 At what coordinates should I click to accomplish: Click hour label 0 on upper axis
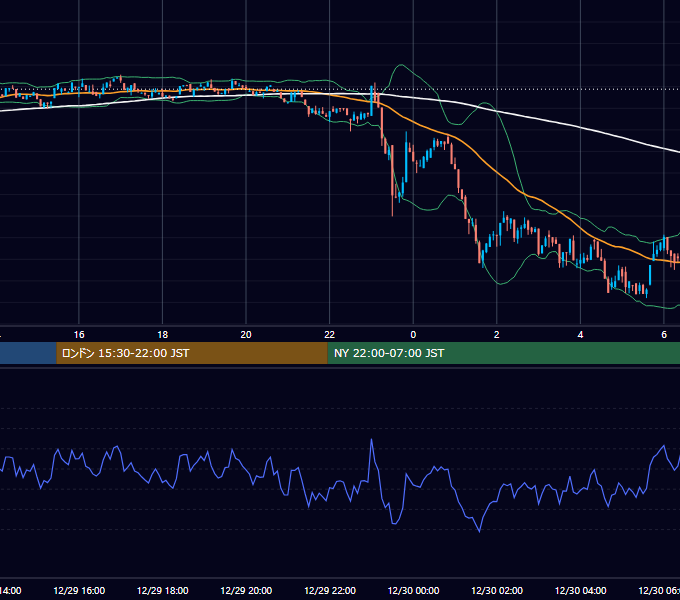tap(413, 335)
